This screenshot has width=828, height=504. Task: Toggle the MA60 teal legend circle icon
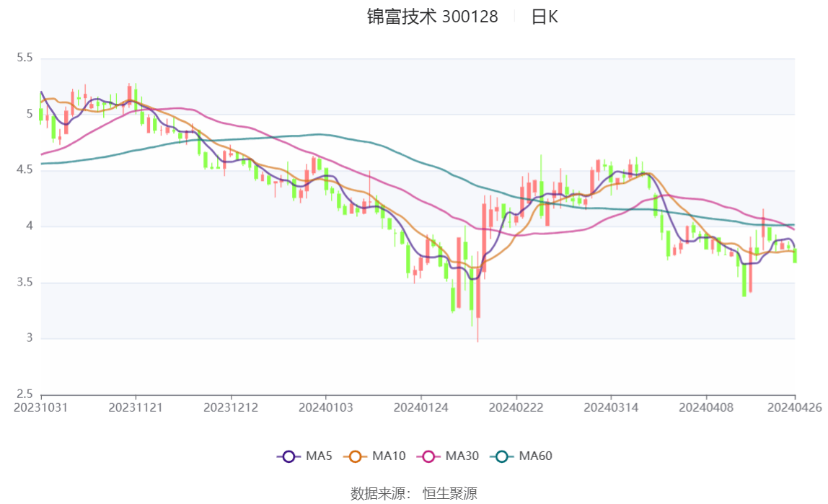point(502,456)
